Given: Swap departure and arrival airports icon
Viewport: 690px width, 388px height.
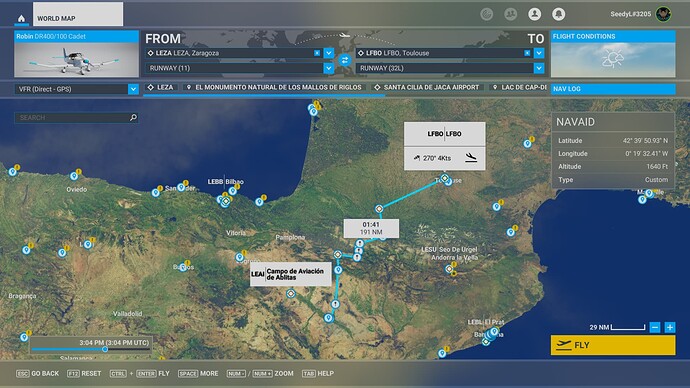Looking at the screenshot, I should [345, 60].
